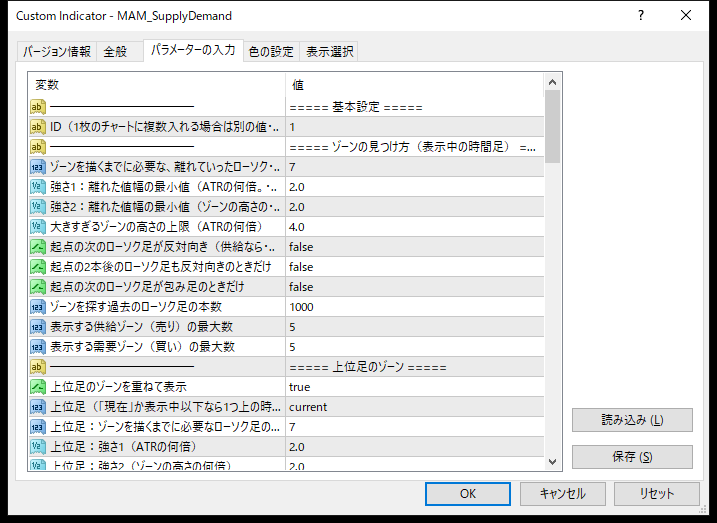Click the 値 column header

point(415,85)
